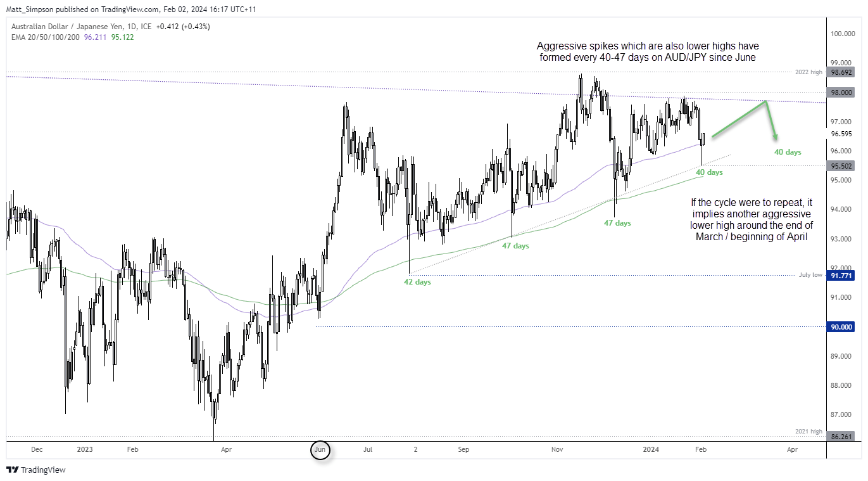This screenshot has width=868, height=481.
Task: Click the 2024 label on the time axis
Action: pyautogui.click(x=651, y=449)
